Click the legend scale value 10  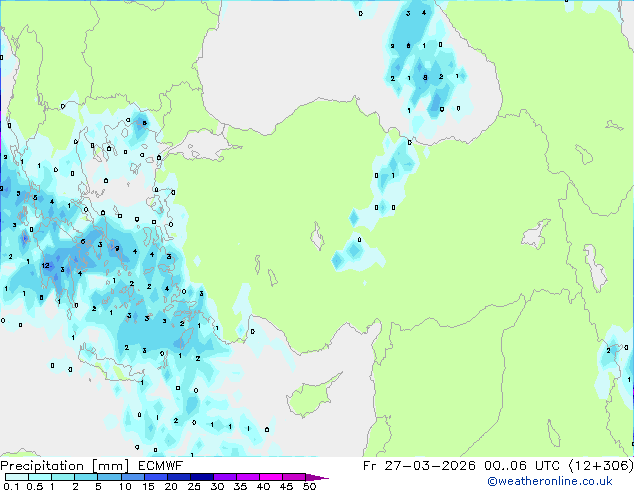(125, 486)
